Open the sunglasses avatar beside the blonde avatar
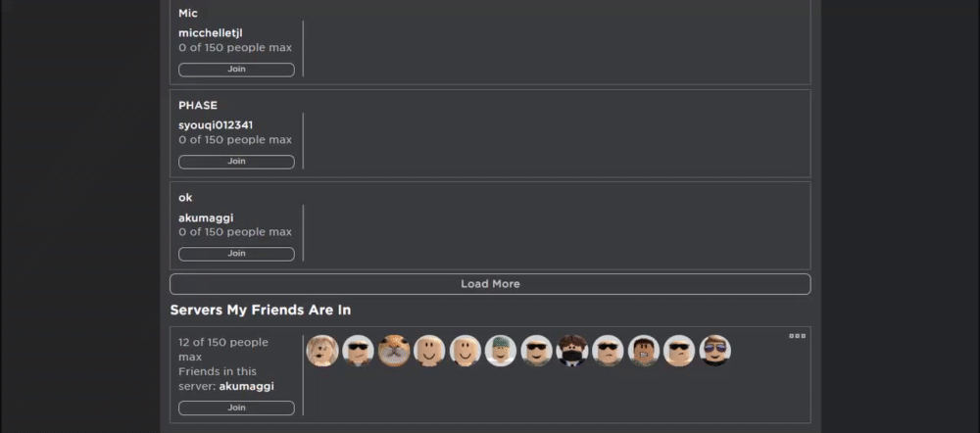 pos(359,351)
